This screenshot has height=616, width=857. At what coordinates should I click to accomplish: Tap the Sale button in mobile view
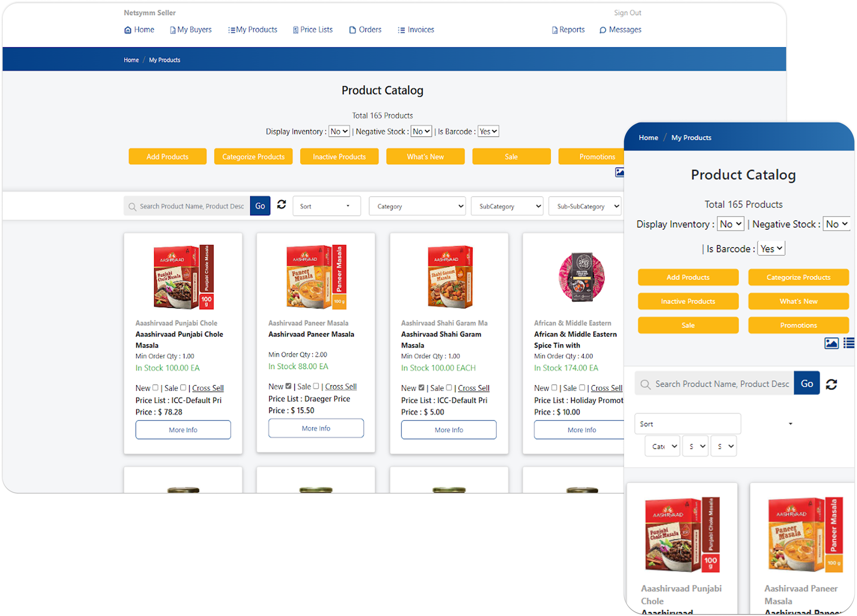pos(688,325)
